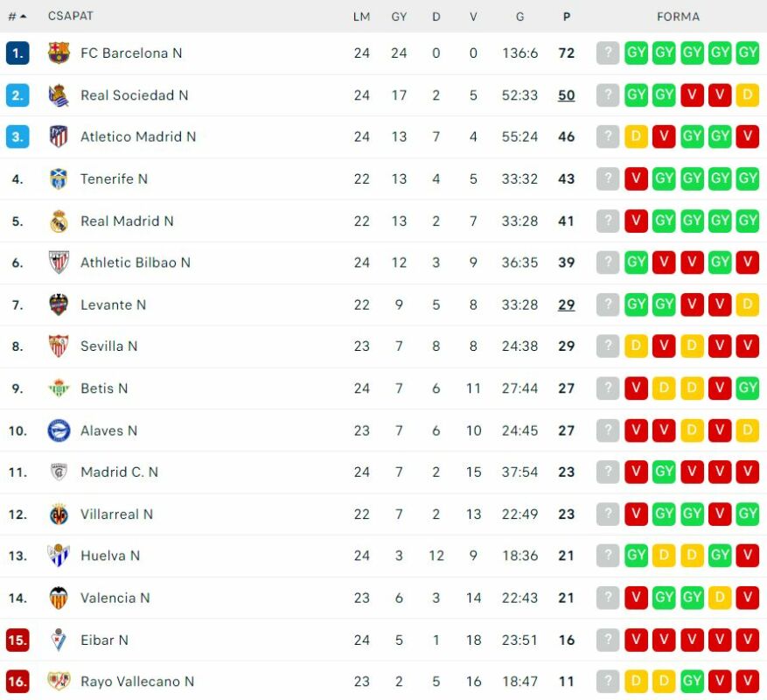Open the Tenerife N team link
The width and height of the screenshot is (767, 700).
pyautogui.click(x=114, y=179)
